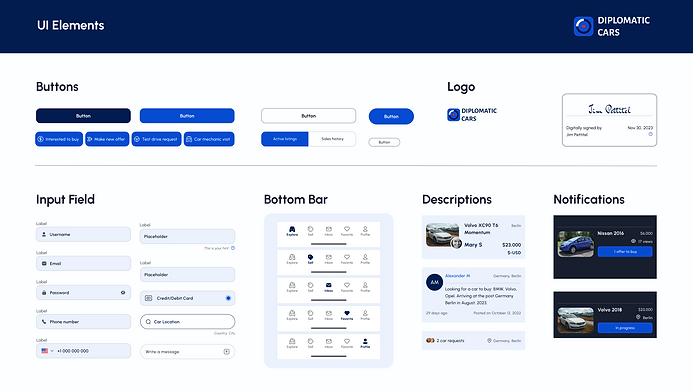Click the phone icon in Phone number field
693x392 pixels.
pyautogui.click(x=44, y=322)
